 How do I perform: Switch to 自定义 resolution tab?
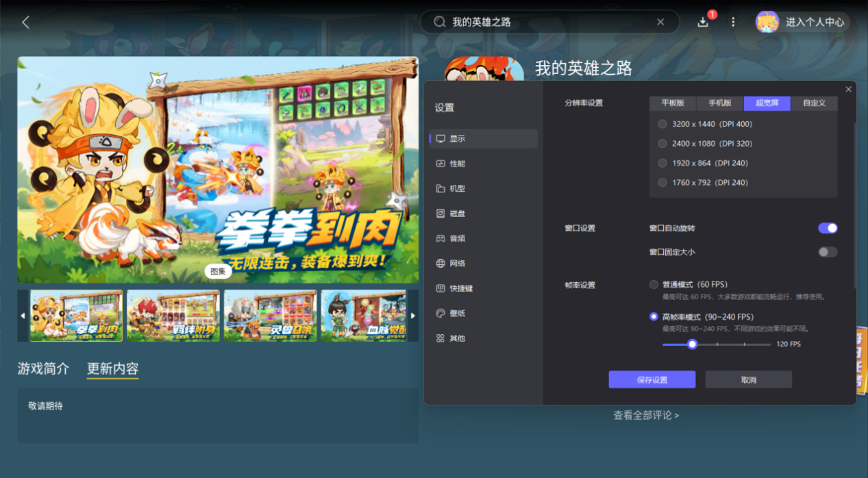(814, 103)
